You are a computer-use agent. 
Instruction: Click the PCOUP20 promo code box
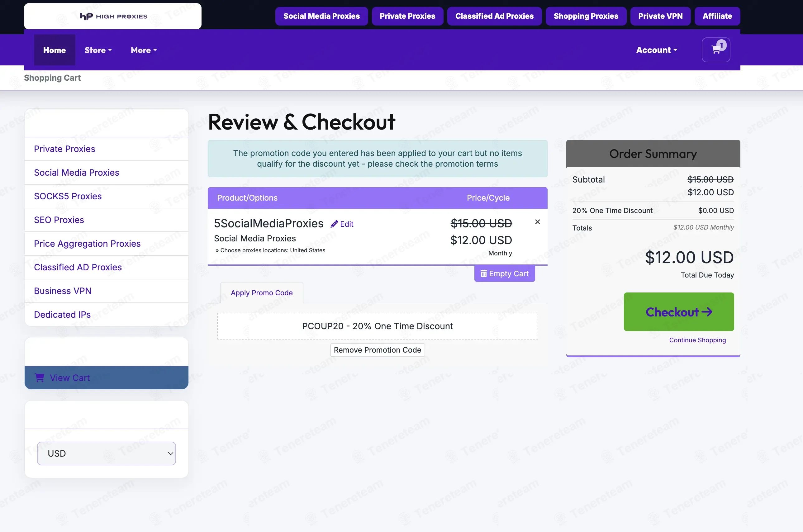(377, 326)
